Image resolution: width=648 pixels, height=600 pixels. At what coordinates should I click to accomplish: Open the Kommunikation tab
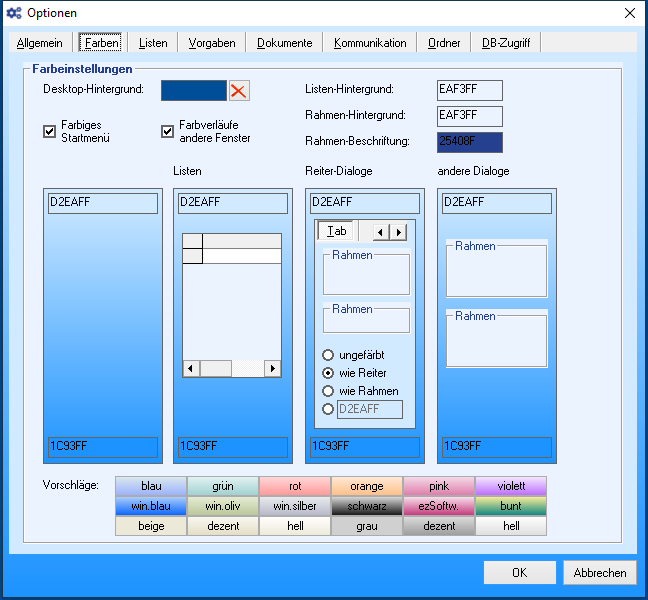pos(370,43)
